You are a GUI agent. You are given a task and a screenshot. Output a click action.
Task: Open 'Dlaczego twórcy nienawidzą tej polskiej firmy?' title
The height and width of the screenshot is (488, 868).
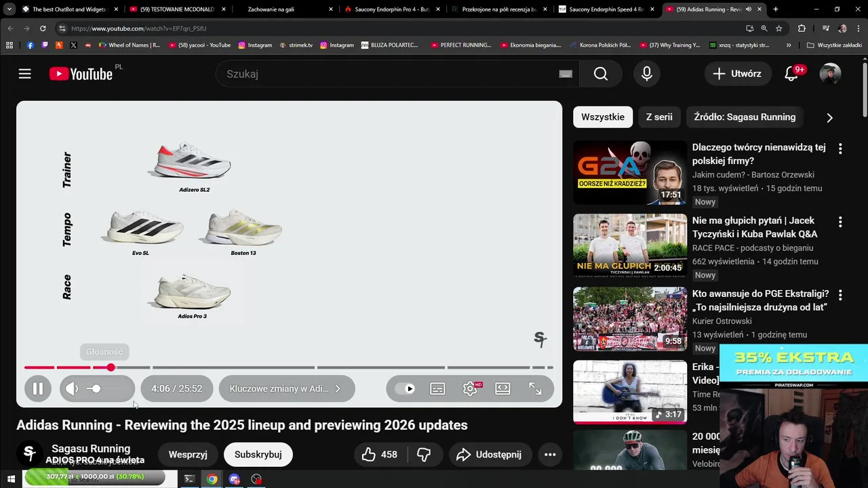tap(759, 154)
